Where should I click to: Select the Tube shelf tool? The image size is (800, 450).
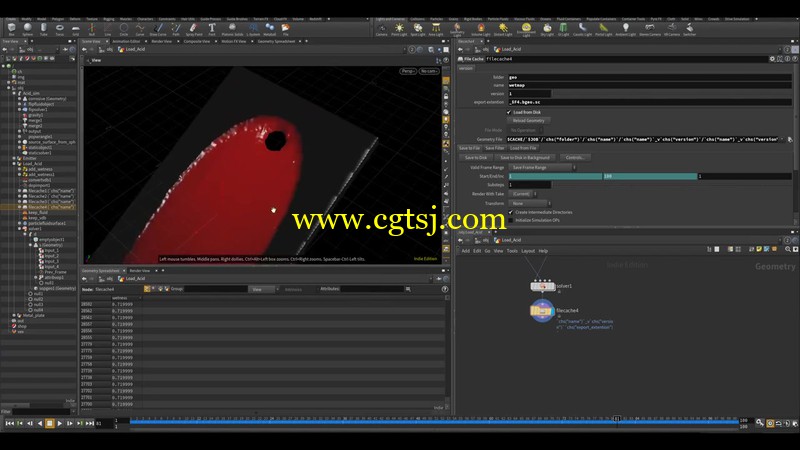[43, 29]
